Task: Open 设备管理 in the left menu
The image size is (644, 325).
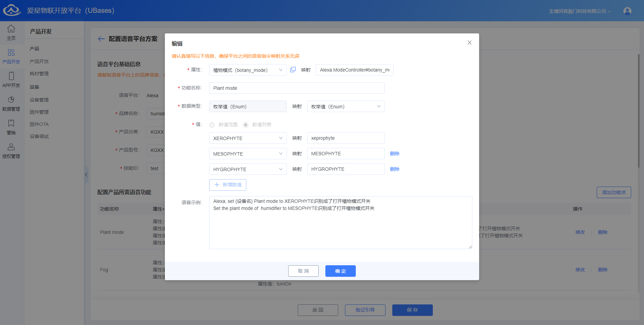Action: [39, 100]
